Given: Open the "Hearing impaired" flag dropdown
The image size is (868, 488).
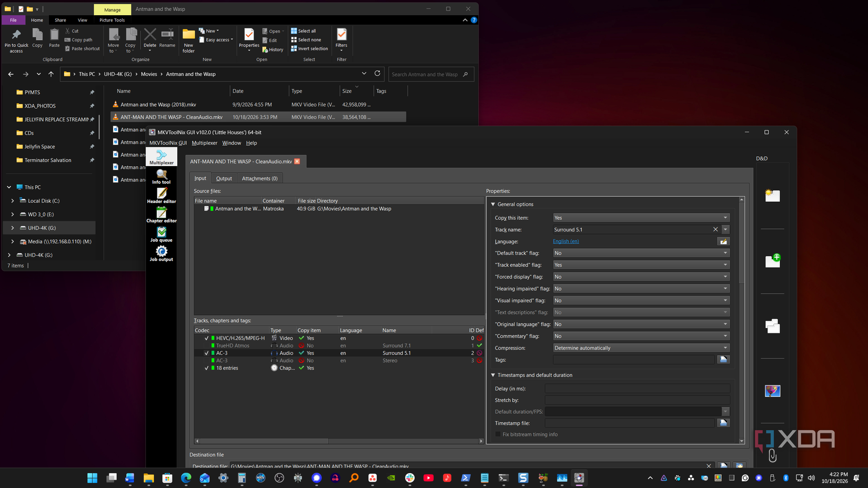Looking at the screenshot, I should click(641, 289).
